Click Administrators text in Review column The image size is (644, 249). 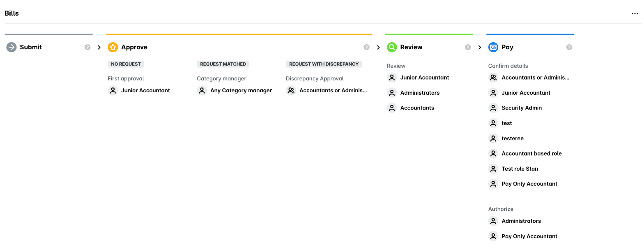(420, 93)
